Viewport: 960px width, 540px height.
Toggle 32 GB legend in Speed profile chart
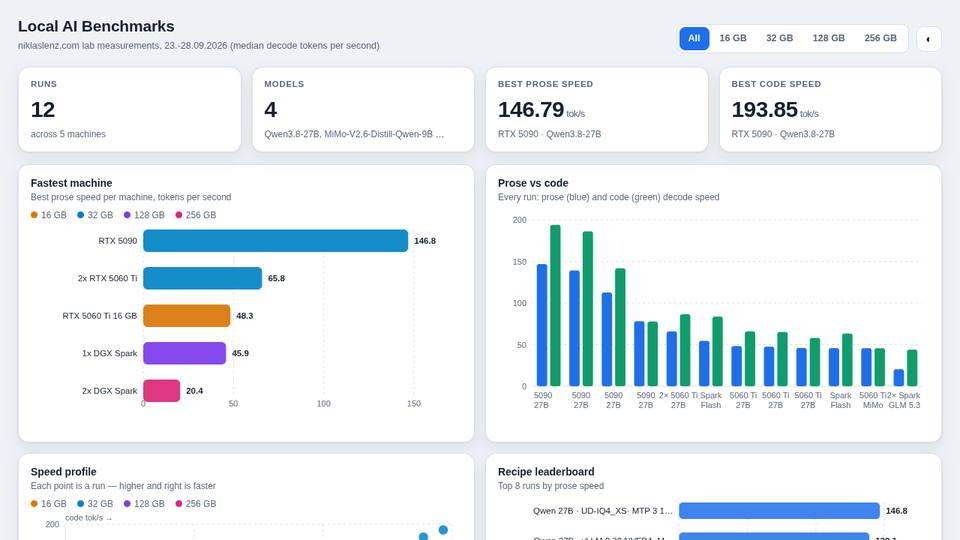[x=95, y=504]
